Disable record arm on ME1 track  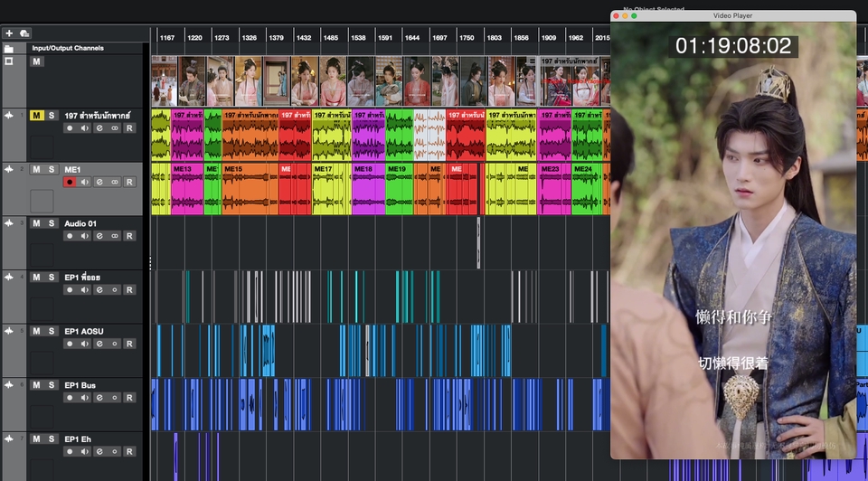[x=70, y=182]
